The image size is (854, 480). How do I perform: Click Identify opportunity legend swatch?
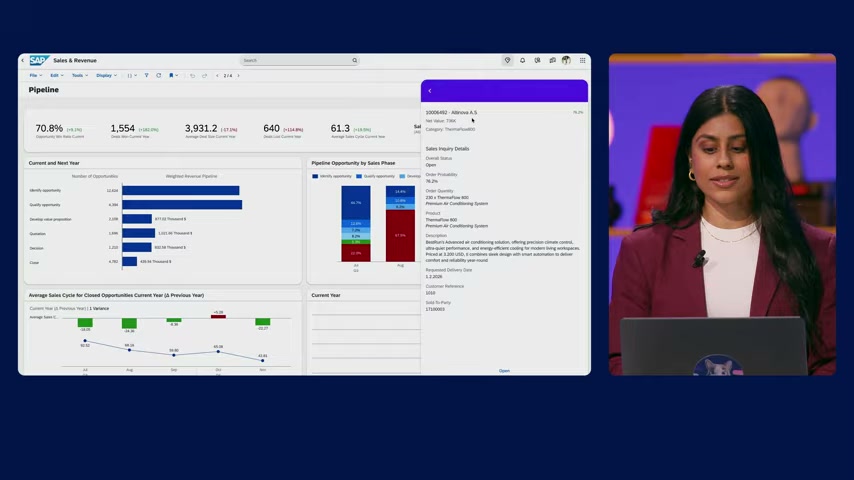coord(315,177)
